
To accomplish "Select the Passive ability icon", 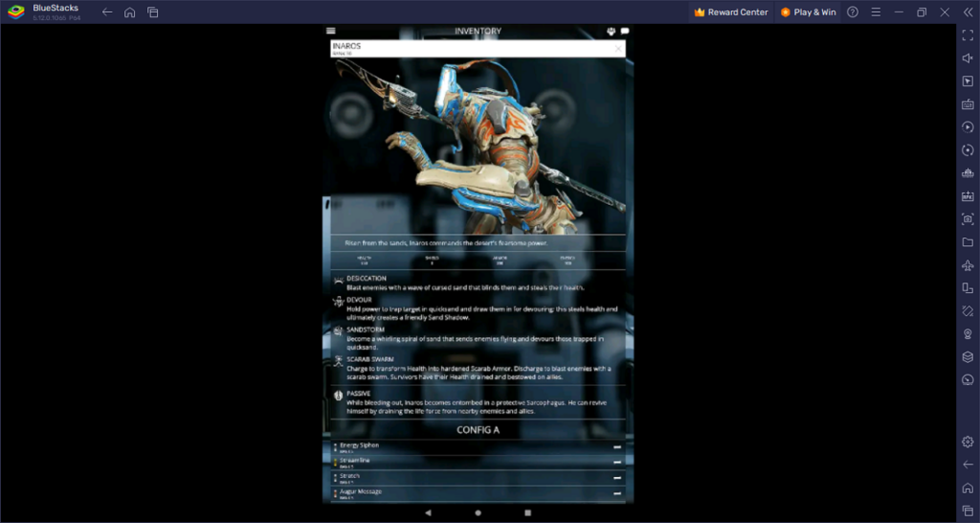I will [x=339, y=396].
